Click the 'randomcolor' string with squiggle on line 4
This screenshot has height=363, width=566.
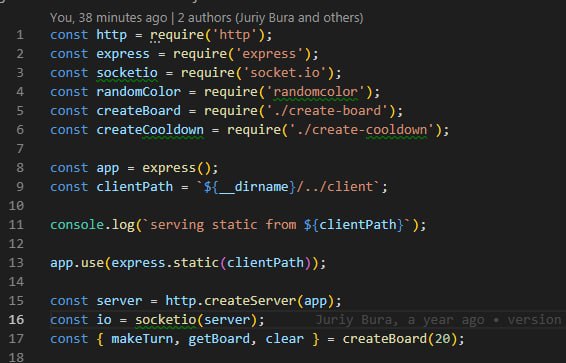(316, 92)
